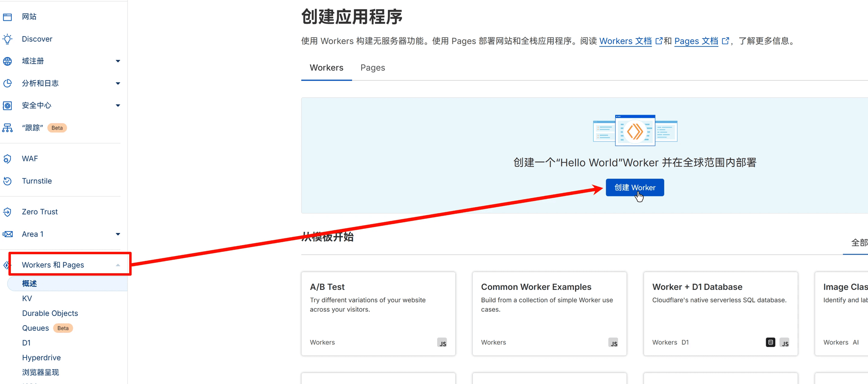Expand the 域注册 dropdown arrow
Viewport: 868px width, 384px height.
118,61
